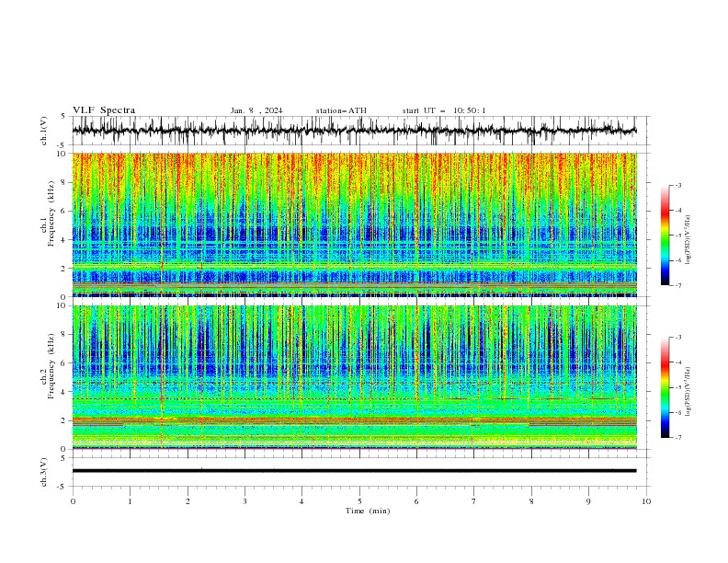728x563 pixels.
Task: Click the time axis tick label "10"
Action: click(646, 501)
